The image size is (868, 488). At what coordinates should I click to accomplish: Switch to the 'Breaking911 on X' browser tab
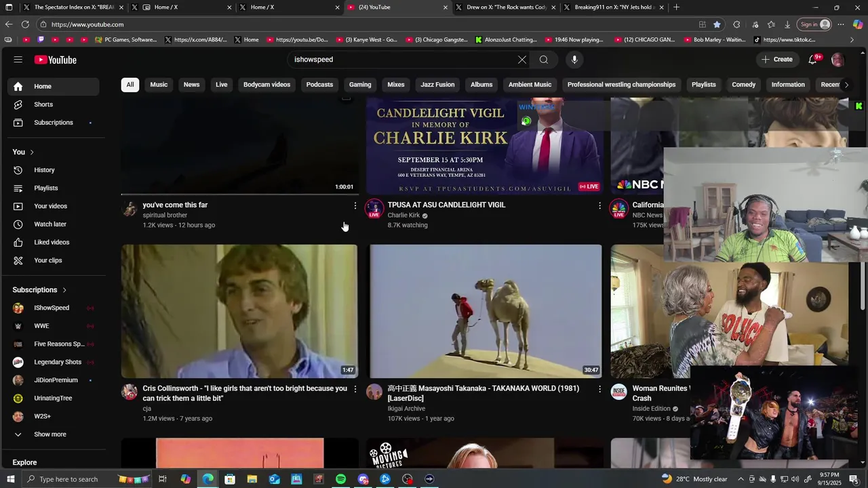click(614, 7)
